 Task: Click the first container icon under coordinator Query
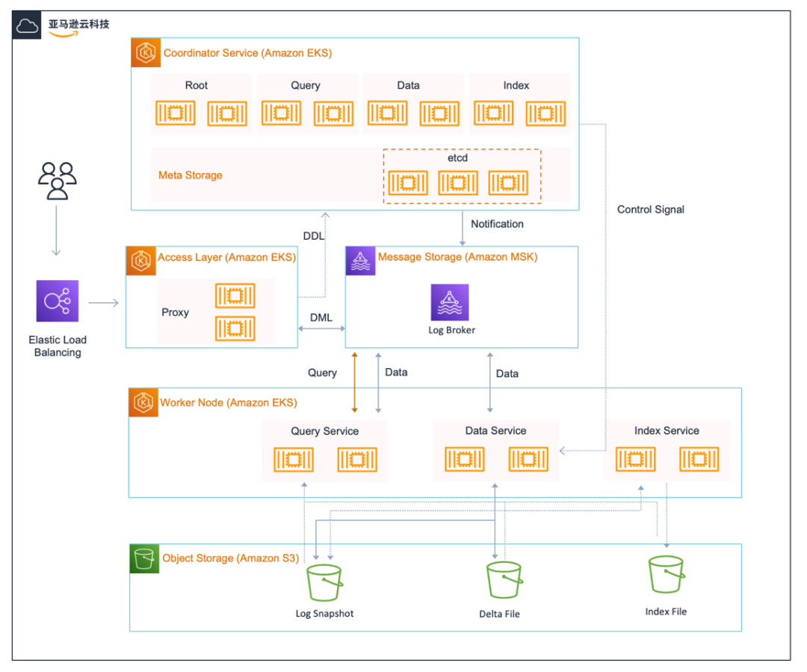281,113
